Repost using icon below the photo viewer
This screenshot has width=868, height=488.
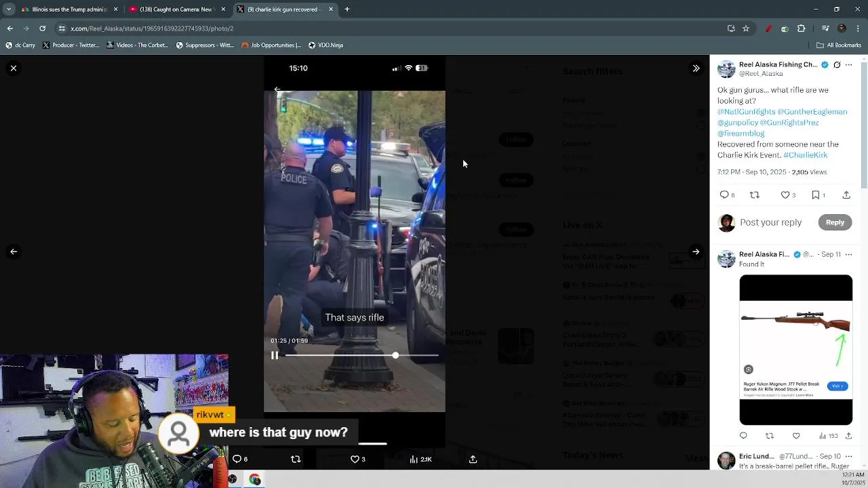tap(296, 459)
